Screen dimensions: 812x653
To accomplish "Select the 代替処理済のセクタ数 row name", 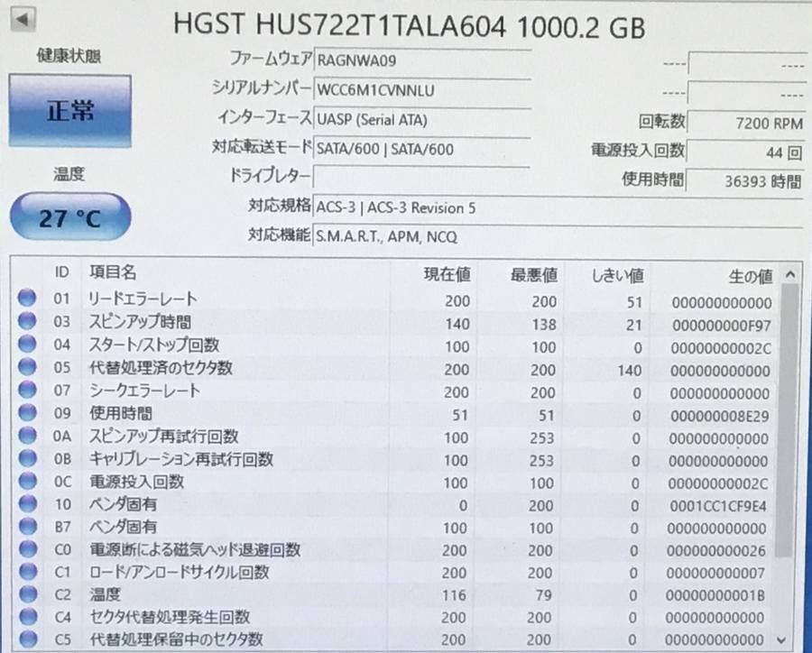I will pos(161,367).
